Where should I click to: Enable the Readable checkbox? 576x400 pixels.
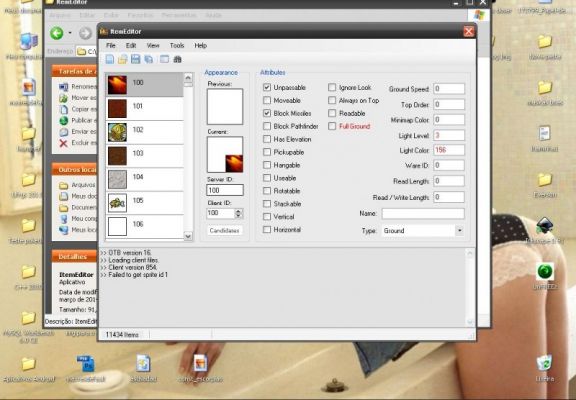(x=332, y=113)
